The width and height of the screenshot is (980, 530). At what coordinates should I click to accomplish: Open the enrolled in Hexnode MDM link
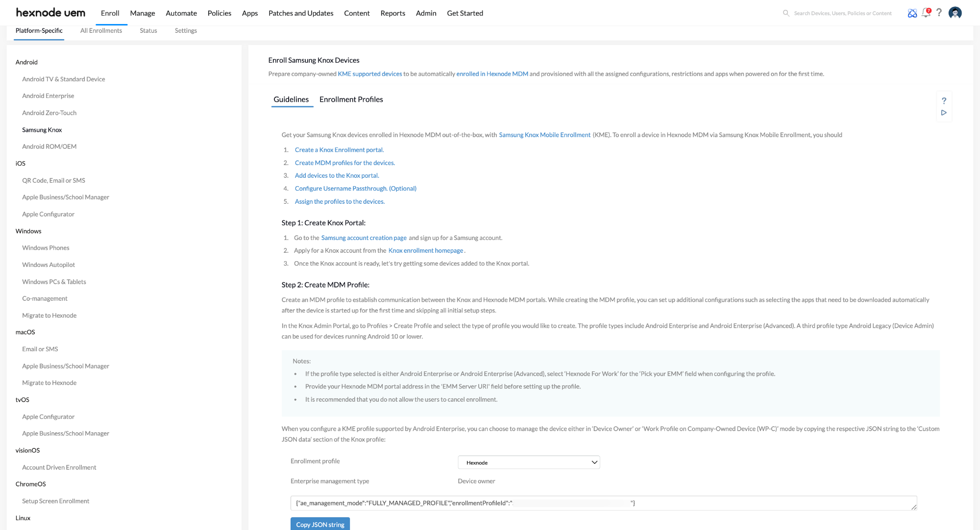coord(492,74)
